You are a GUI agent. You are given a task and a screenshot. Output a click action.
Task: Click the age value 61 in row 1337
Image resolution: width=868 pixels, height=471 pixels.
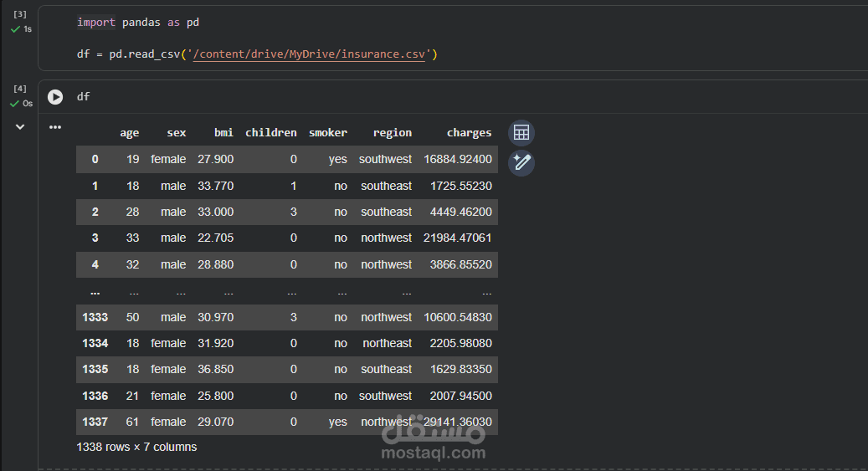133,422
